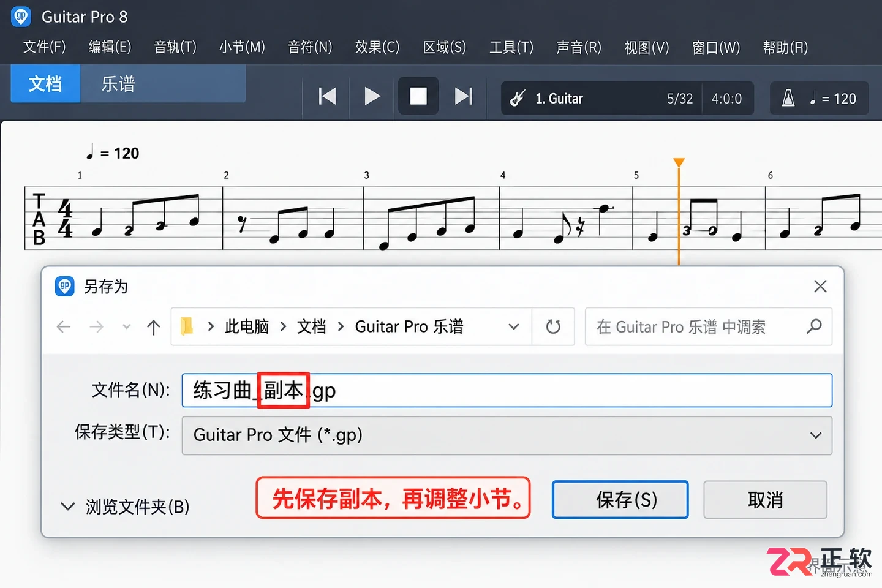Switch to the 文档 tab
Image resolution: width=882 pixels, height=588 pixels.
45,83
